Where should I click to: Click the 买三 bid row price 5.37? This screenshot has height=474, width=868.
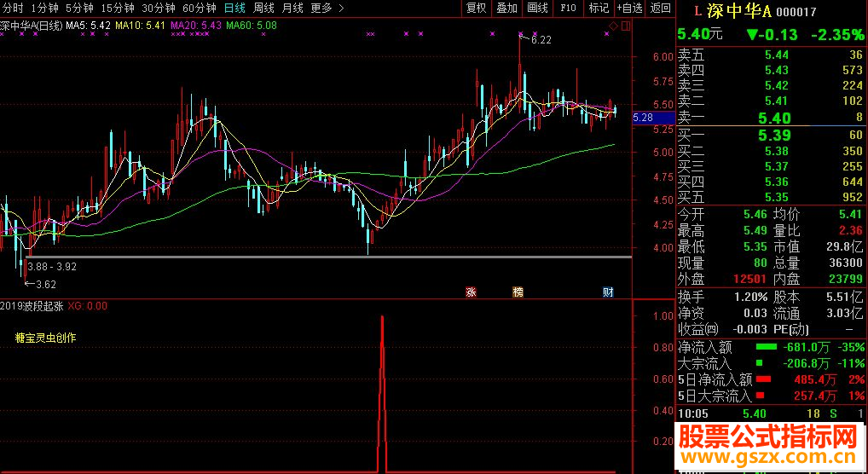tap(777, 166)
